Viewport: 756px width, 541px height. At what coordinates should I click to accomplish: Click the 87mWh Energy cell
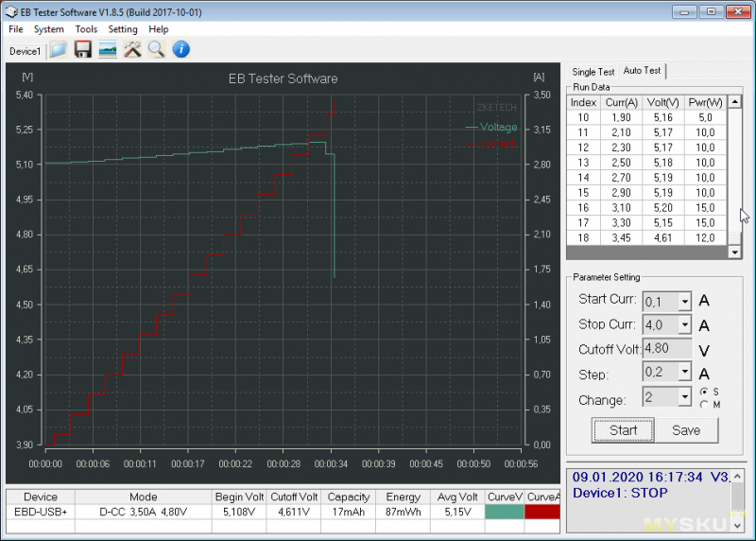click(x=404, y=512)
